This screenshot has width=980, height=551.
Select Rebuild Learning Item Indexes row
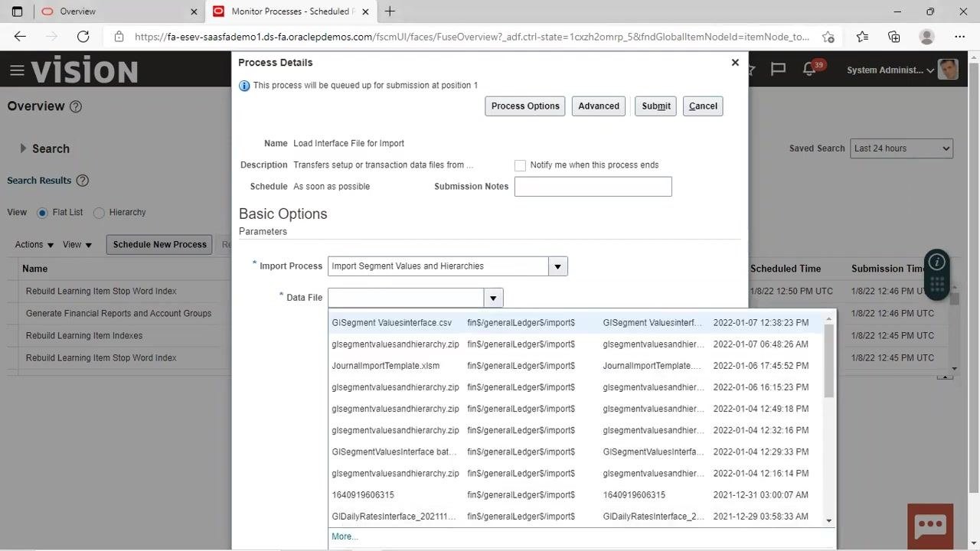click(84, 335)
